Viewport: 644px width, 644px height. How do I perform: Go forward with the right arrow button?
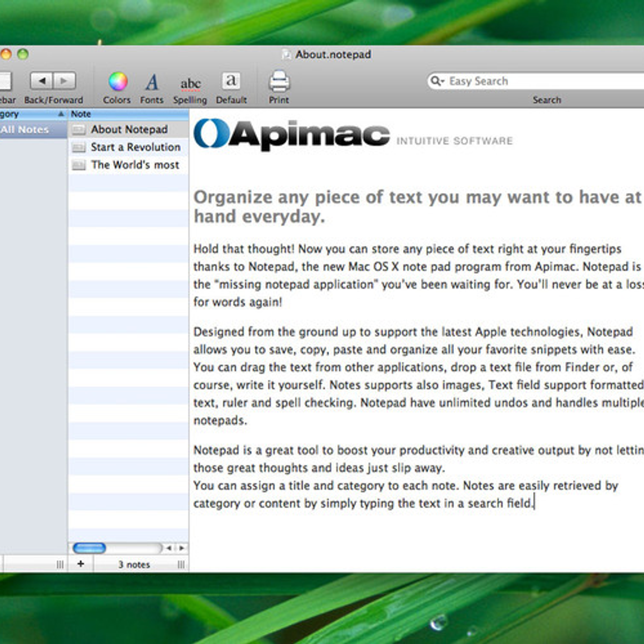click(x=64, y=81)
